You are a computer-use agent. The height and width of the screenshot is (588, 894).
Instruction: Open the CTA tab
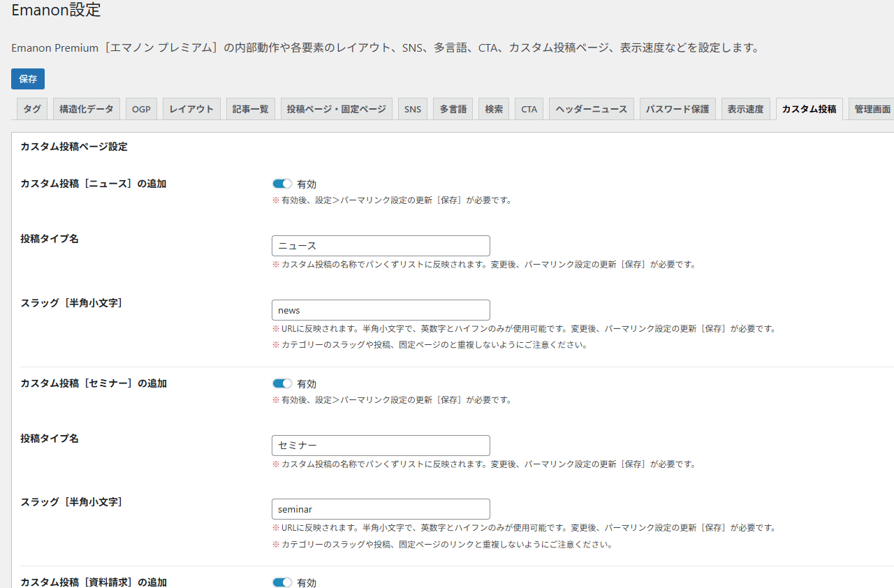click(x=529, y=108)
